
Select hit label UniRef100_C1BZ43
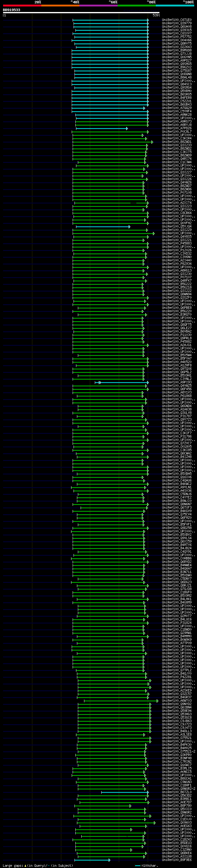177,839
